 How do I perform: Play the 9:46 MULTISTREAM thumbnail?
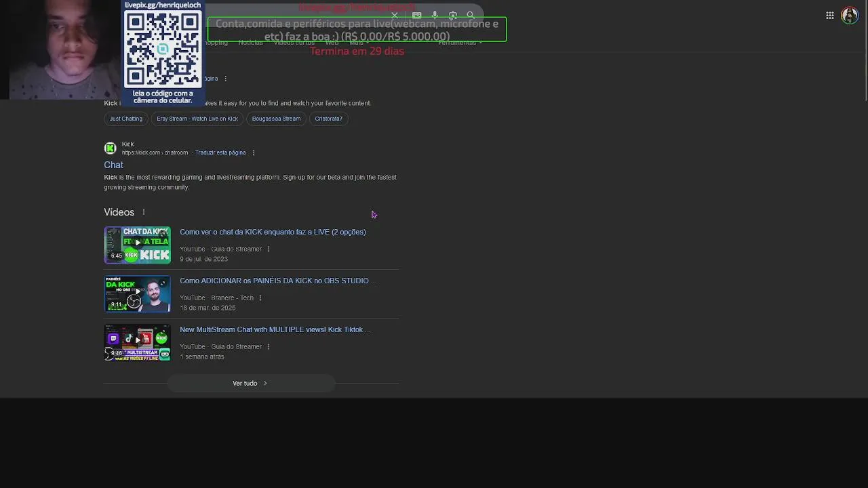(x=138, y=342)
